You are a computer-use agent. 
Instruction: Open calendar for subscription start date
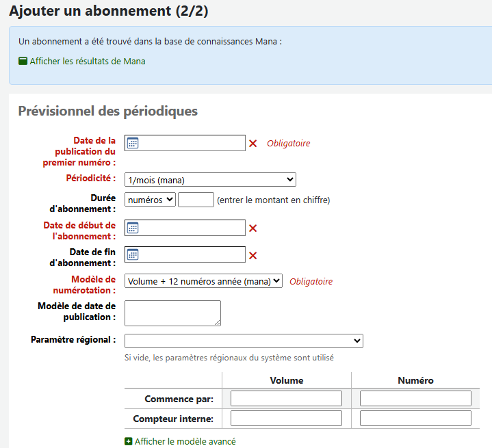pos(133,228)
